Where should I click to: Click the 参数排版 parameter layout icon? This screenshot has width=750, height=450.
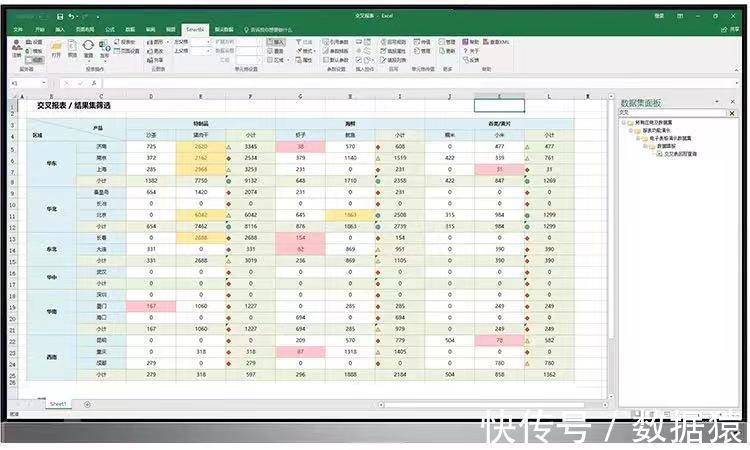(x=326, y=51)
